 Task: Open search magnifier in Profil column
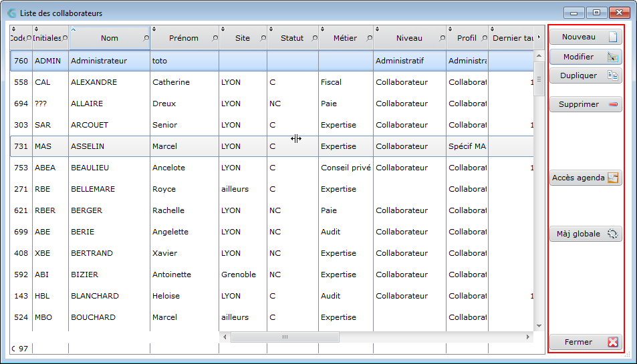pos(484,38)
